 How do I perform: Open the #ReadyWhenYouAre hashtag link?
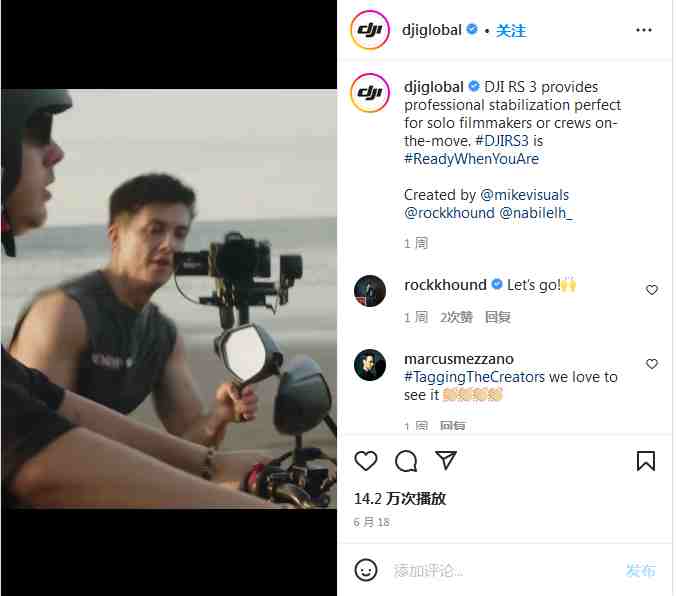(471, 159)
